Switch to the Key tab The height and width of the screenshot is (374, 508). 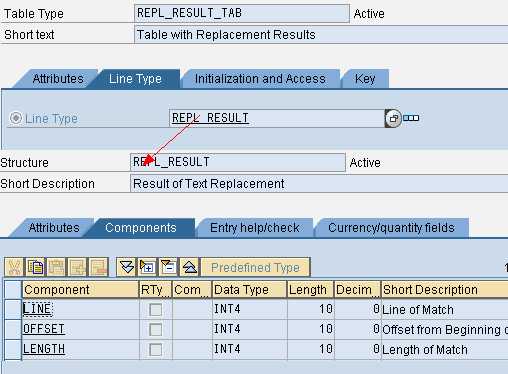point(365,79)
